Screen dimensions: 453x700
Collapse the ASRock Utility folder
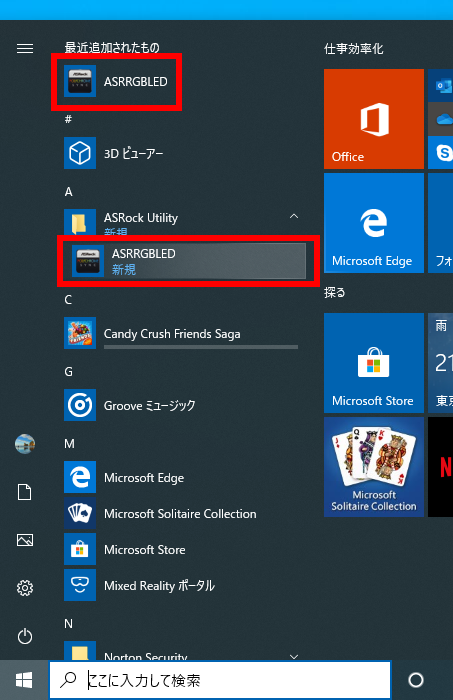(294, 217)
